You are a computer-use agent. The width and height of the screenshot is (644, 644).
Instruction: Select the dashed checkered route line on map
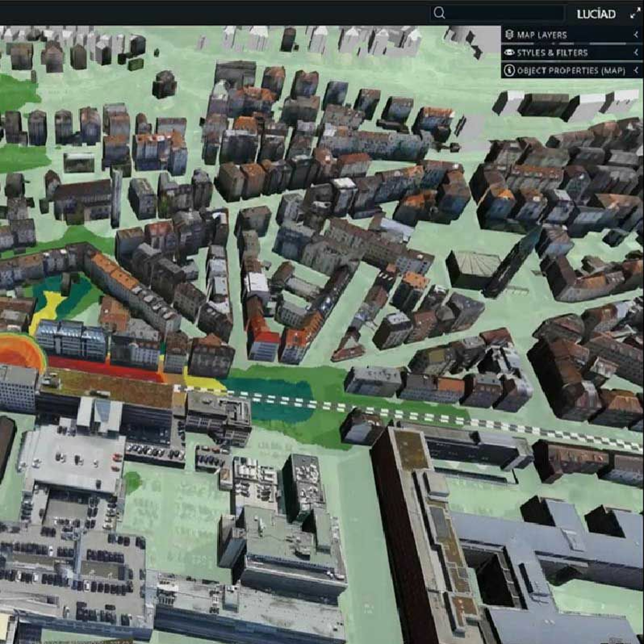click(408, 415)
